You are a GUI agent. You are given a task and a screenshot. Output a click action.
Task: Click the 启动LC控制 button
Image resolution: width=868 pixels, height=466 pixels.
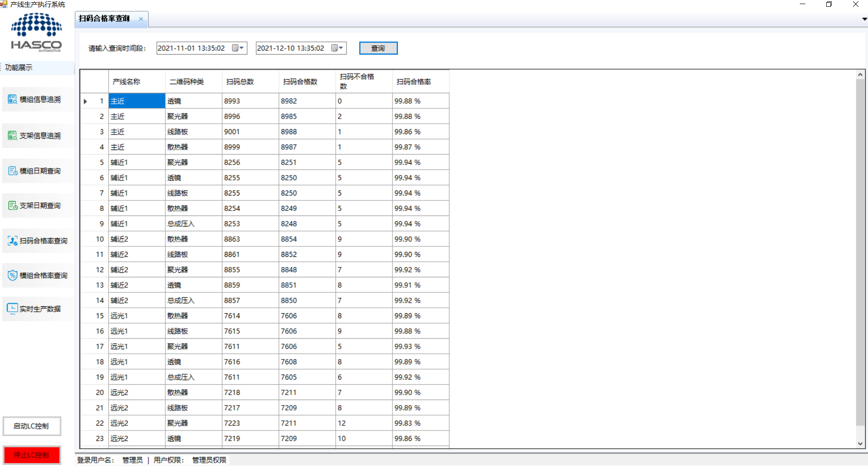click(x=32, y=426)
